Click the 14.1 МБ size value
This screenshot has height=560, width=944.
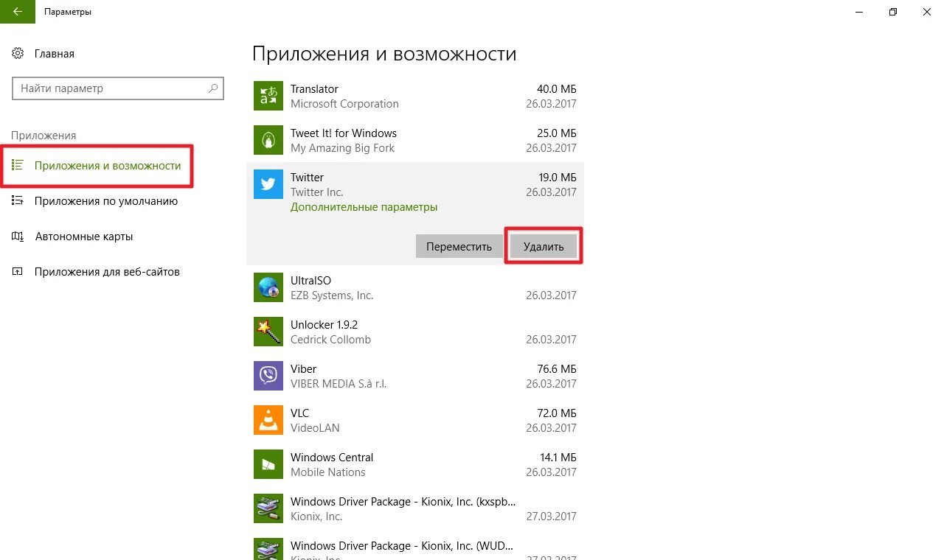click(558, 458)
